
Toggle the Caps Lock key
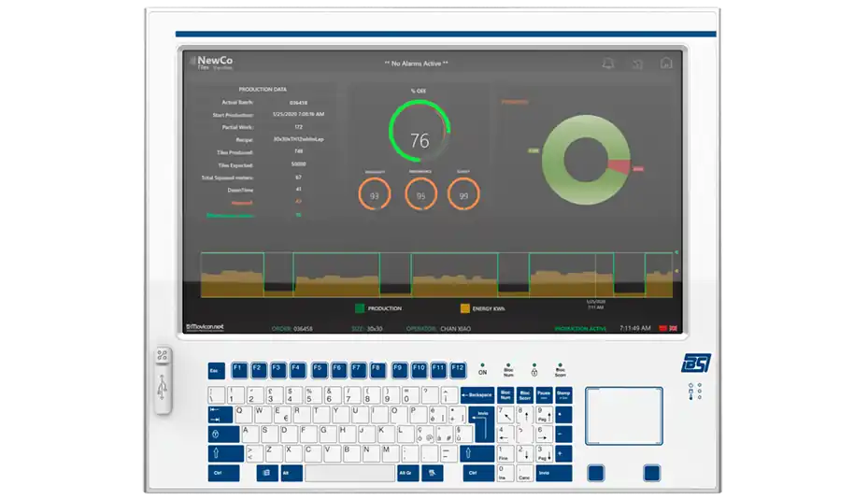223,434
